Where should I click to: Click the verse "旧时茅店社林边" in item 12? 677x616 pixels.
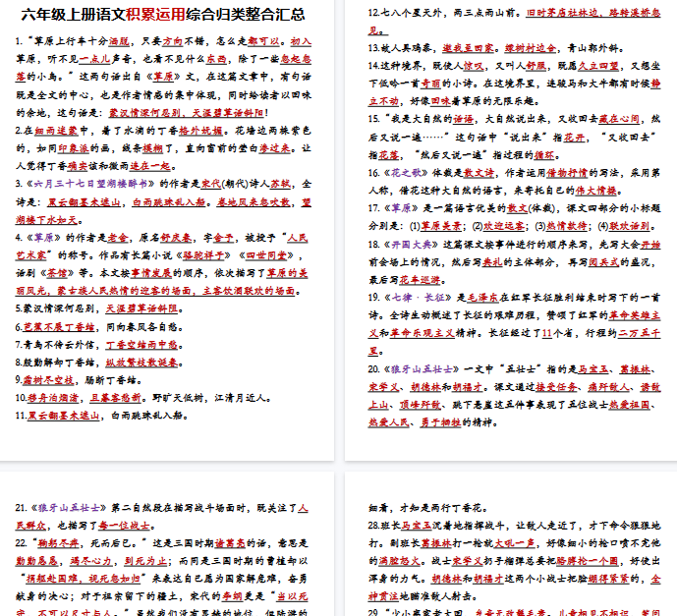point(562,13)
